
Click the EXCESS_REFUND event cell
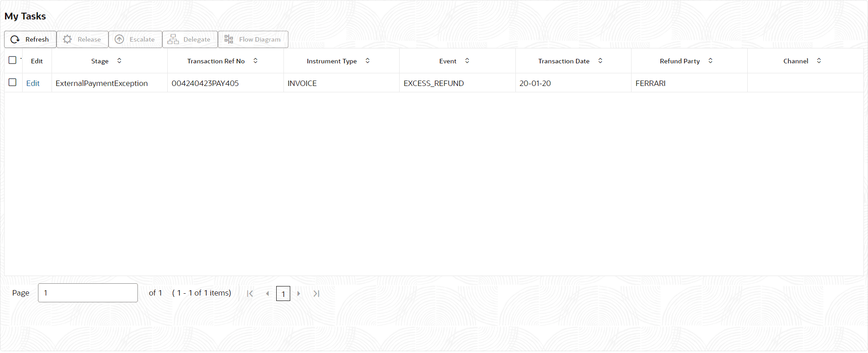(x=457, y=83)
